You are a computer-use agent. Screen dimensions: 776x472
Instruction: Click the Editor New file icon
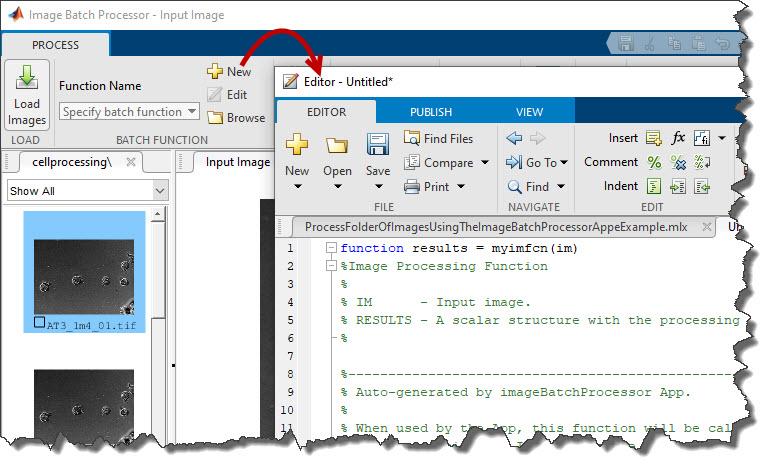(x=297, y=144)
